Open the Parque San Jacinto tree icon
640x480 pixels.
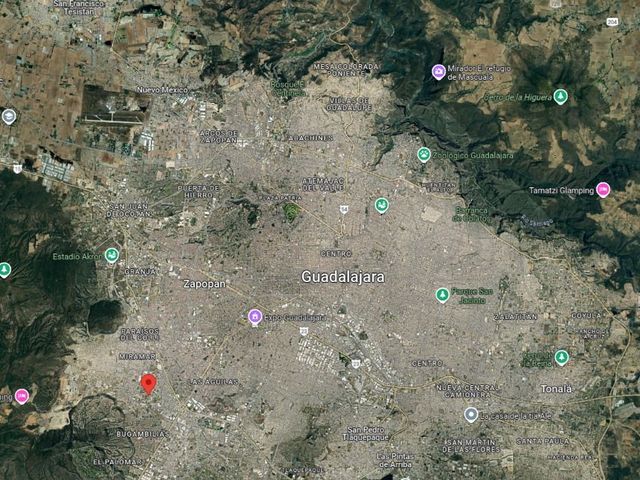442,295
